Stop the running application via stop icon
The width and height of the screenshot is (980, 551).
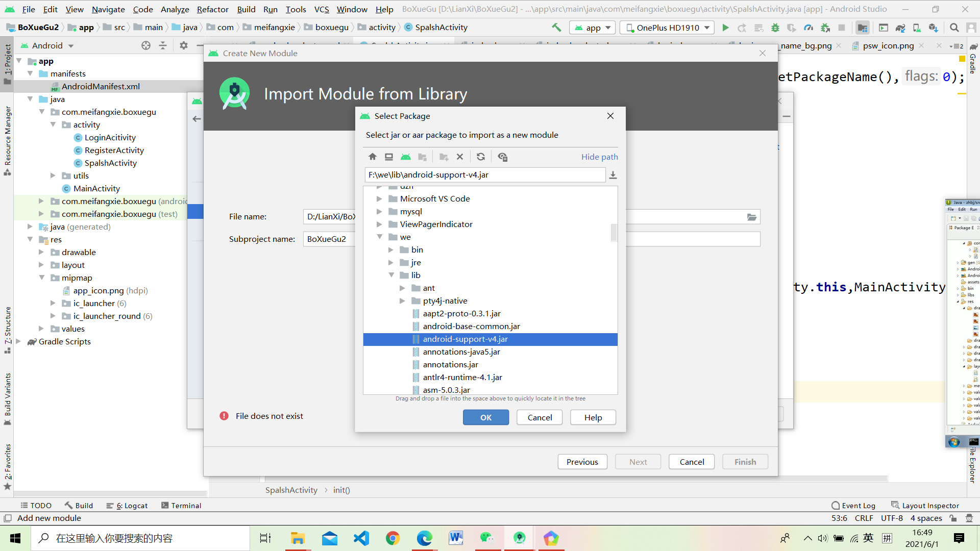pyautogui.click(x=842, y=28)
